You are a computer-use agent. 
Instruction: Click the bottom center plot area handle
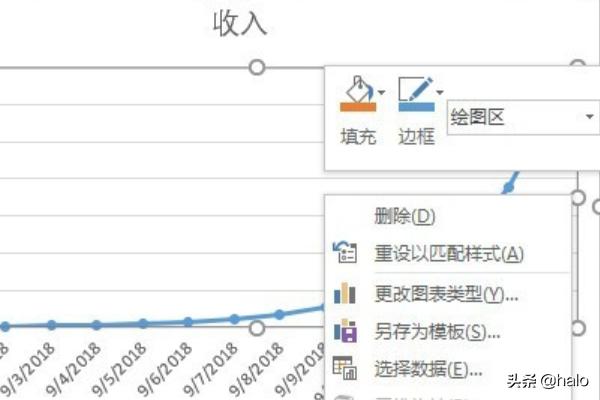point(257,328)
